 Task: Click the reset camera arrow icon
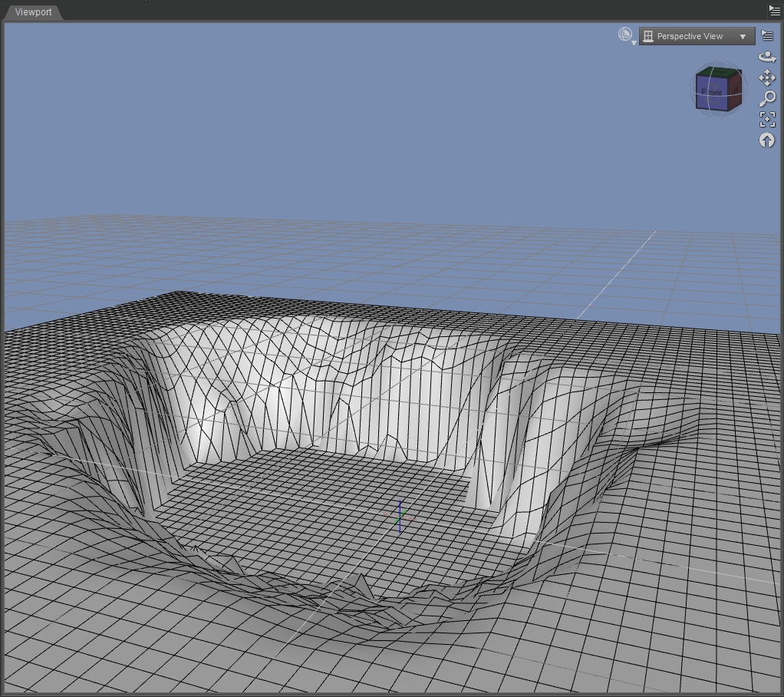coord(767,140)
